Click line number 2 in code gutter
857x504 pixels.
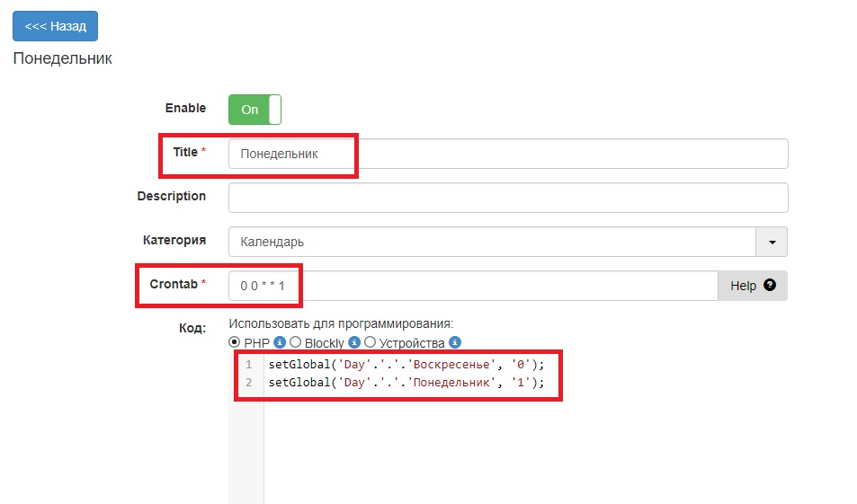pyautogui.click(x=249, y=382)
